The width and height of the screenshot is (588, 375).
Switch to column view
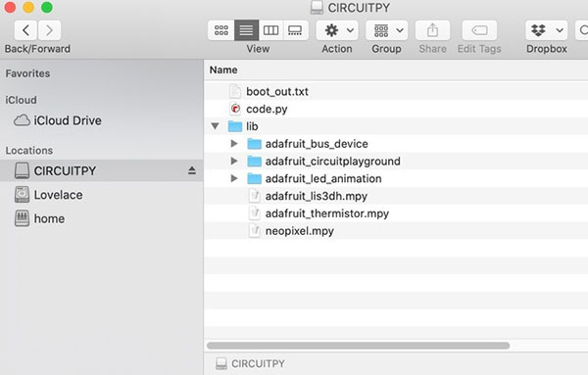(270, 30)
